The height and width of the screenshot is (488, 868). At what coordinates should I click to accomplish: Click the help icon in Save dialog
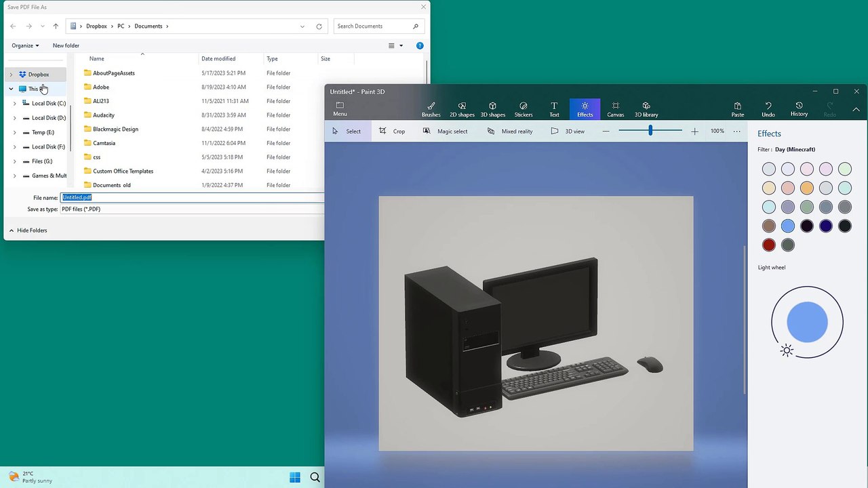(420, 45)
